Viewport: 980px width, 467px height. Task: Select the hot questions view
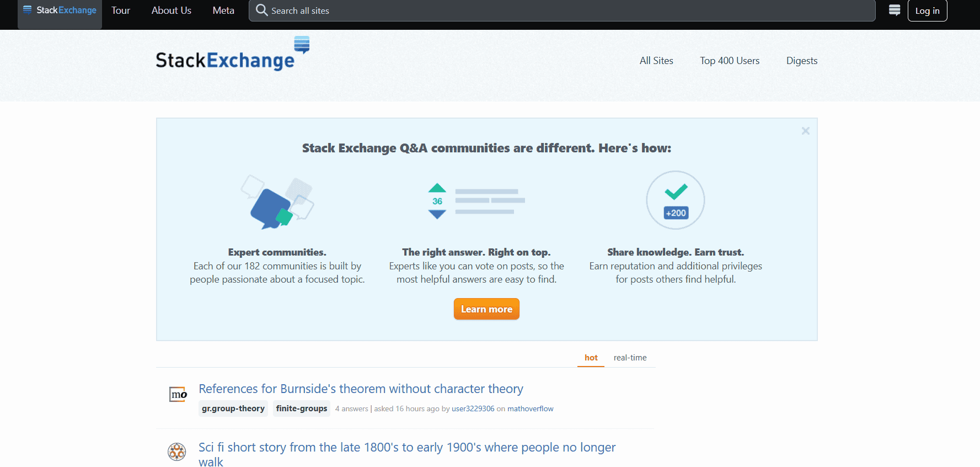pos(591,357)
